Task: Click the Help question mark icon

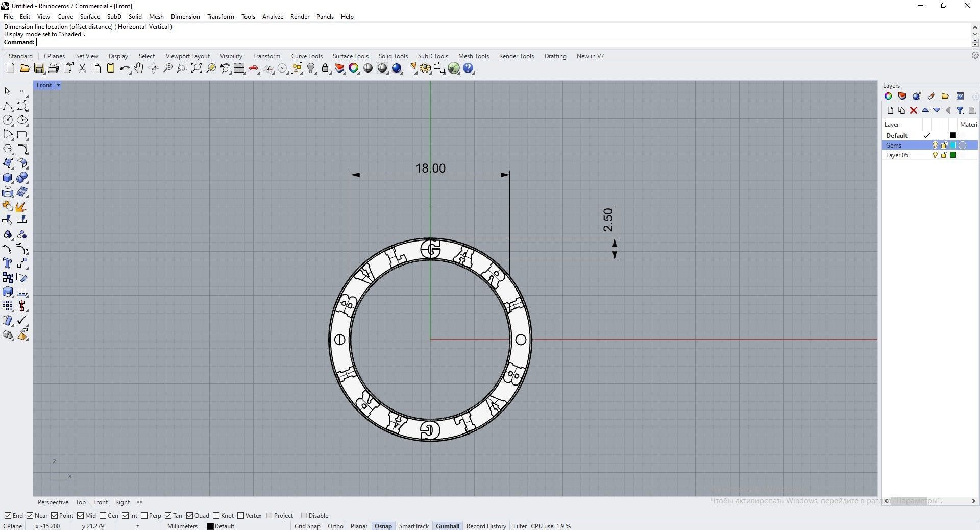Action: pyautogui.click(x=468, y=68)
